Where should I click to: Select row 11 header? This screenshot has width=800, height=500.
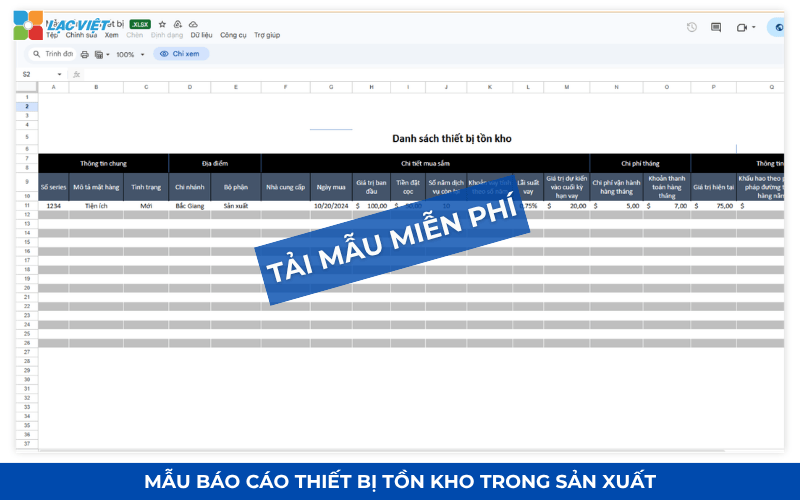coord(27,206)
